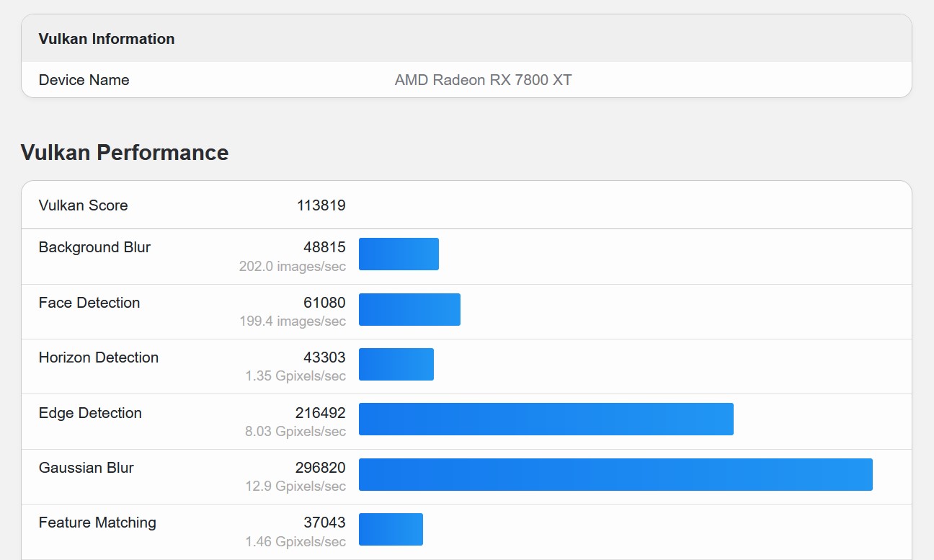Click the 'Feature Matching' row label
The image size is (934, 560).
pyautogui.click(x=97, y=523)
